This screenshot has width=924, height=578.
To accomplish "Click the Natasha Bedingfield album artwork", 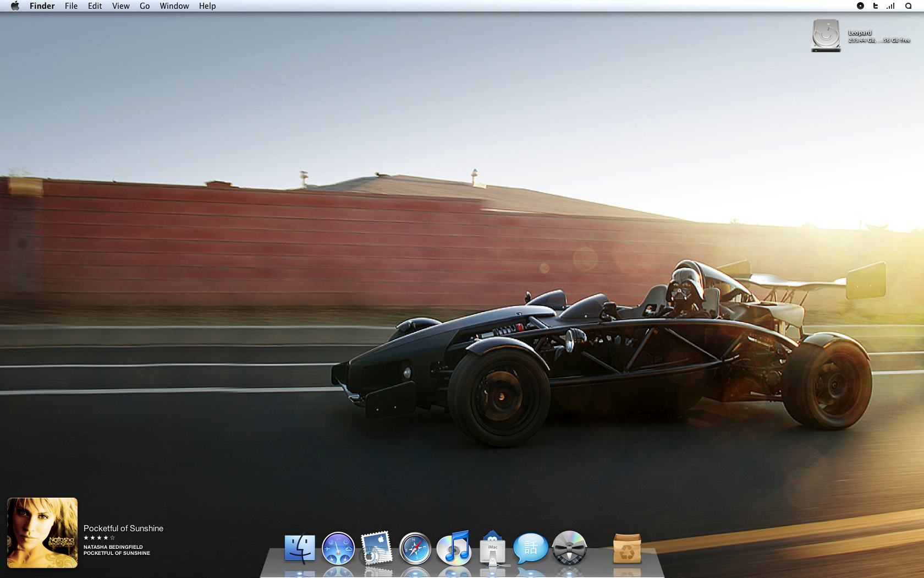I will click(42, 533).
